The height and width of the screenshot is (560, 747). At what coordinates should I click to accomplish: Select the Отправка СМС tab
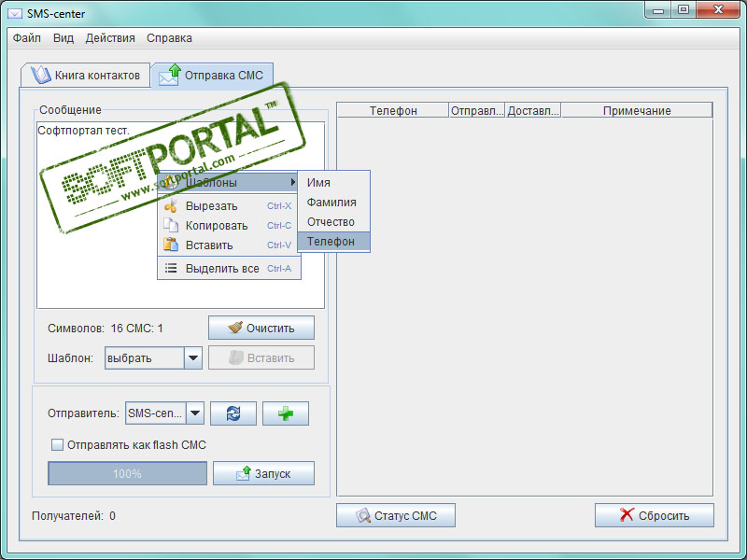212,76
